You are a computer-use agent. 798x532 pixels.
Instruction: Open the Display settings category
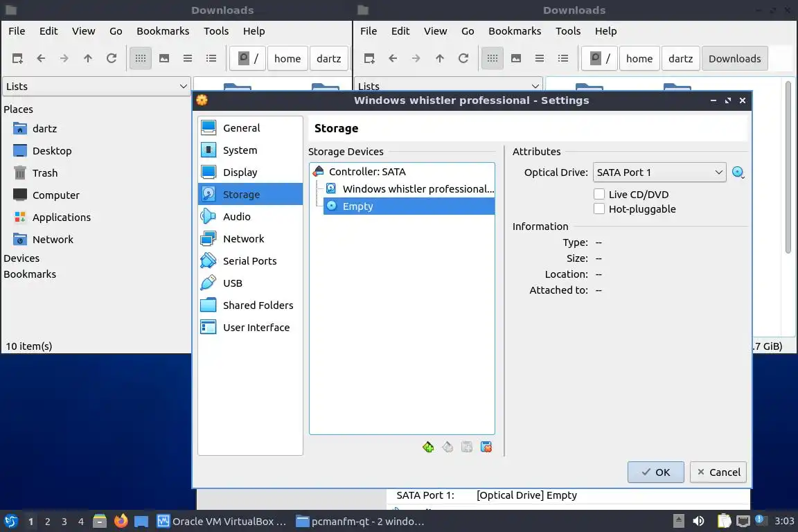pos(250,172)
